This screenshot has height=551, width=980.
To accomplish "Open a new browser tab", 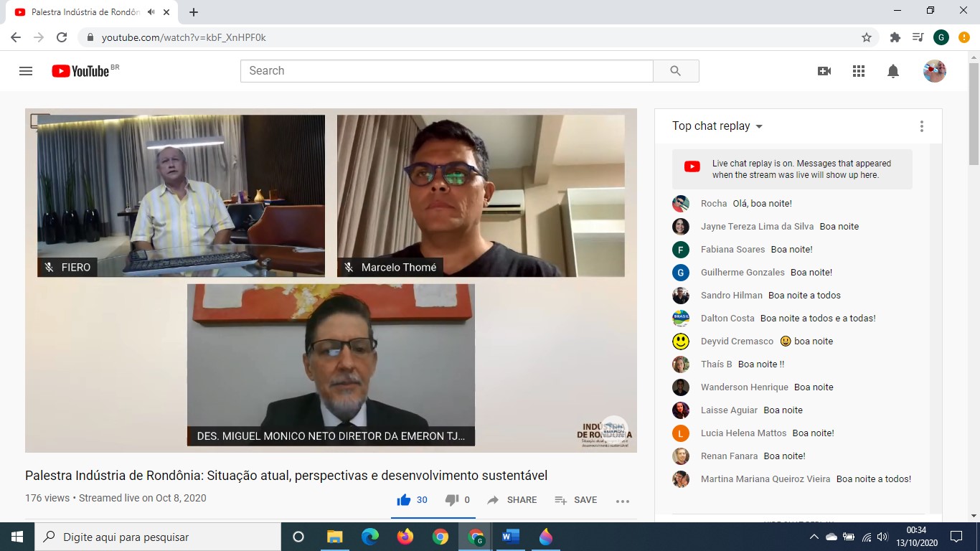I will (194, 12).
